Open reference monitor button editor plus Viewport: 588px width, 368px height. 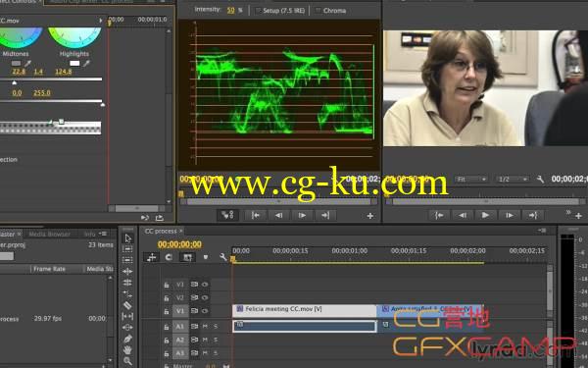click(370, 216)
